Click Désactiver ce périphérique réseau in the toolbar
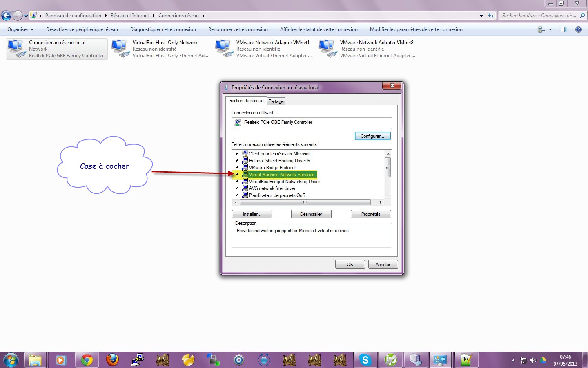The width and height of the screenshot is (588, 368). pyautogui.click(x=82, y=29)
